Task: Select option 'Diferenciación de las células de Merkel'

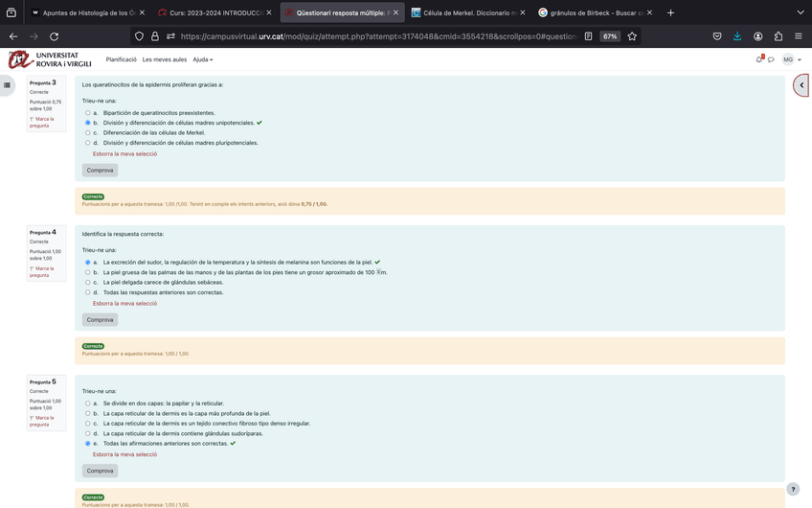Action: [x=88, y=133]
